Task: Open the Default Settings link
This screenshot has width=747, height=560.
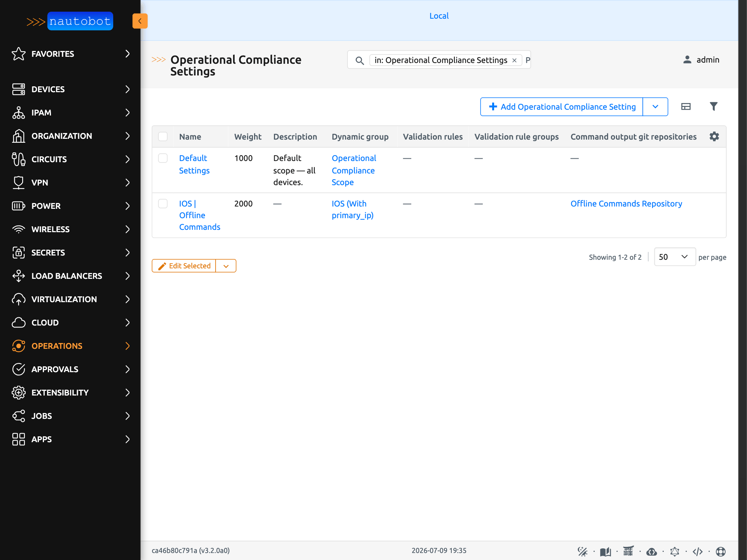Action: point(194,164)
